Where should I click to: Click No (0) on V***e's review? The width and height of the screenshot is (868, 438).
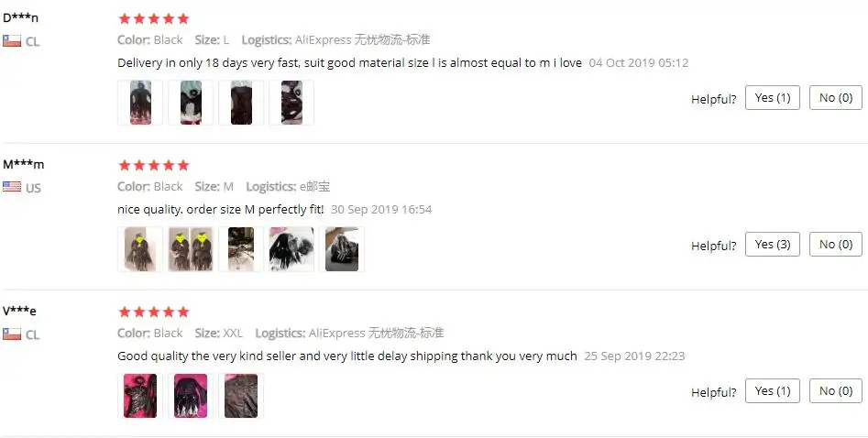836,391
